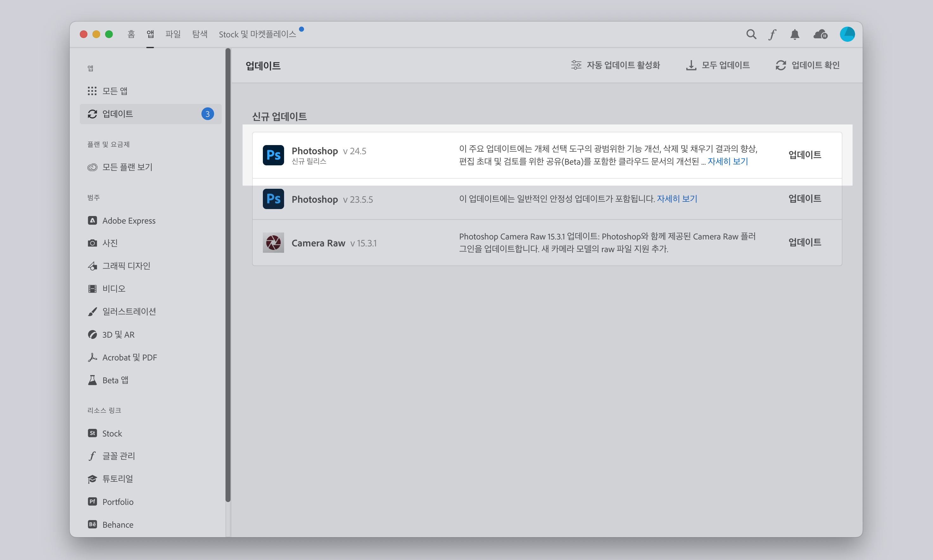Select 일러스트레이션 brush category icon
Screen dimensions: 933x560
pyautogui.click(x=92, y=312)
